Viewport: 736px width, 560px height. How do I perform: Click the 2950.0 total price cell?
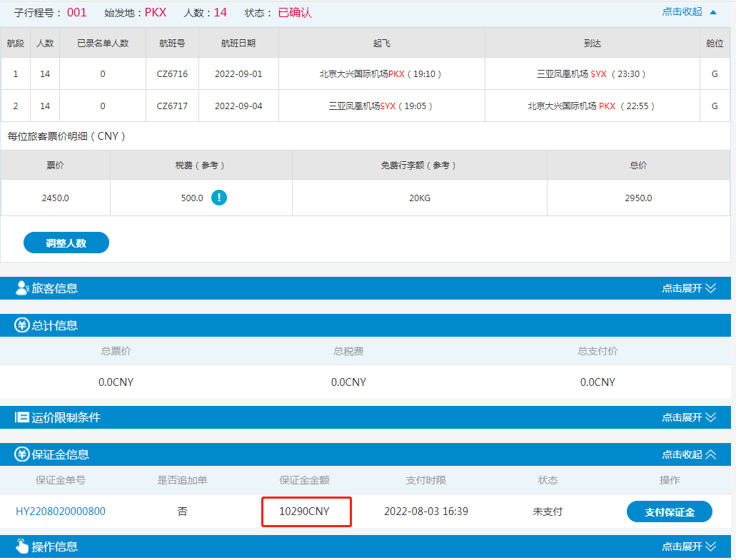(638, 198)
